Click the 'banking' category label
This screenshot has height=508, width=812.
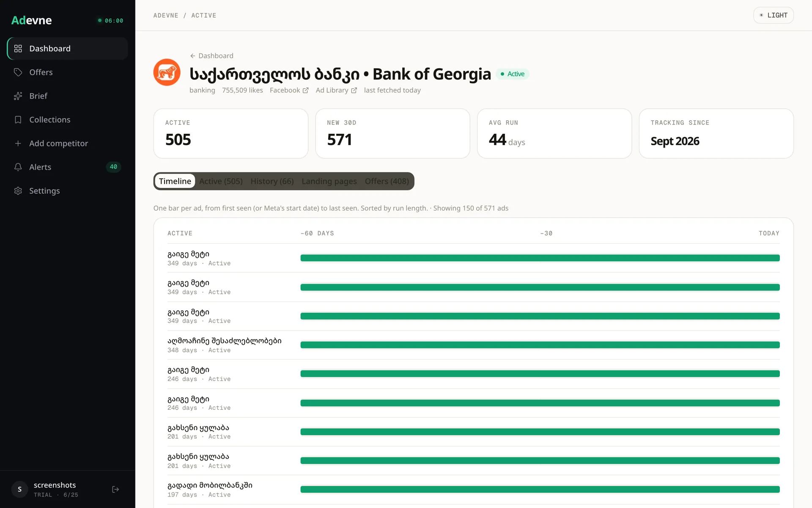coord(202,91)
